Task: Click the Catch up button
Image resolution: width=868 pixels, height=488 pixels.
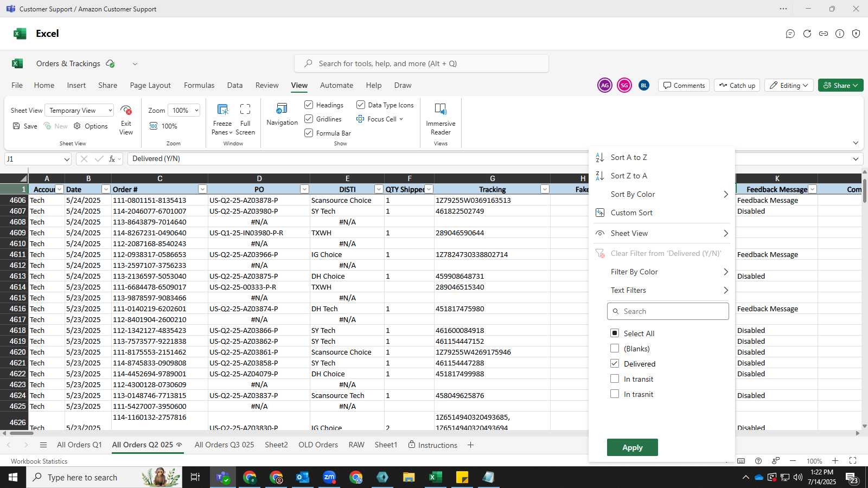Action: (737, 85)
